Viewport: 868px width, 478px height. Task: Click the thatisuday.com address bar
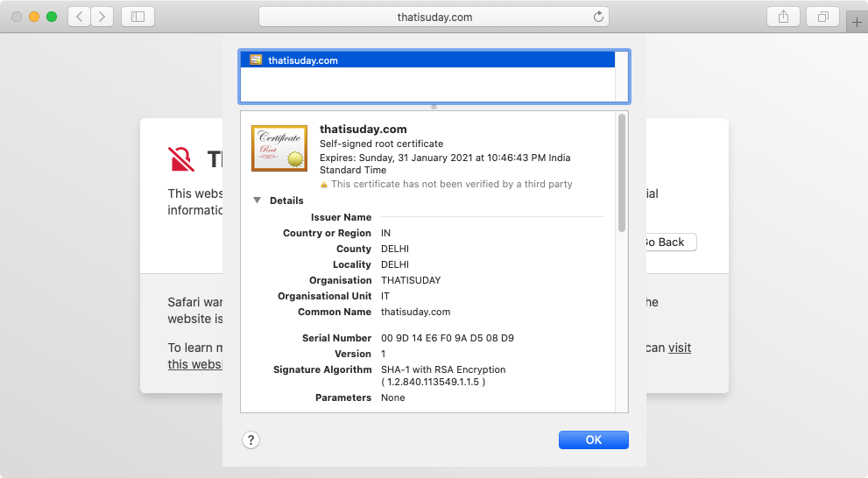(x=434, y=17)
